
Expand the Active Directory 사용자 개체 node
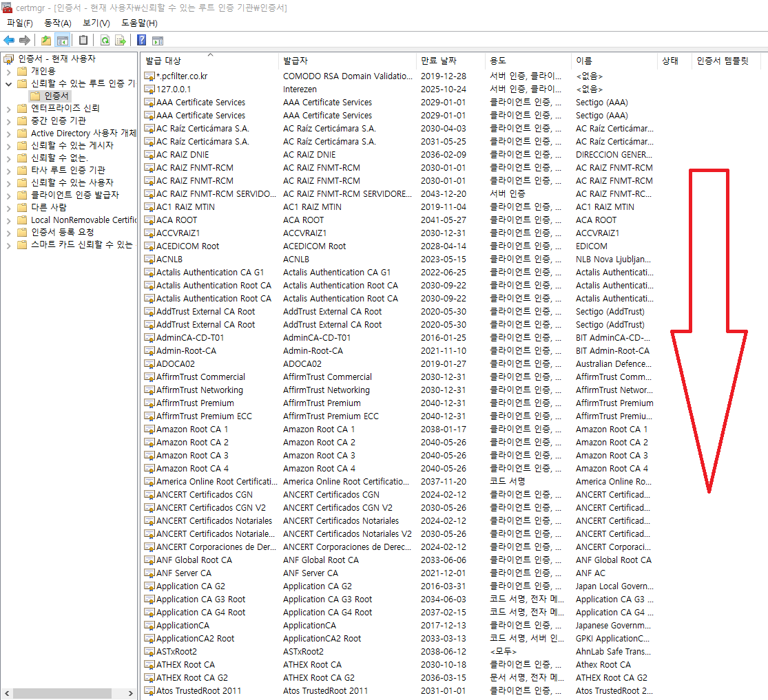8,134
